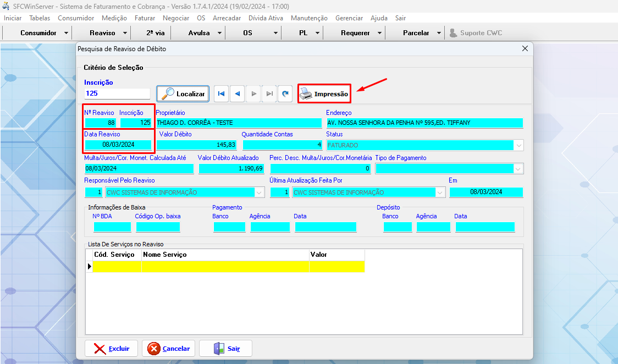Click the Parcelar toolbar button
The height and width of the screenshot is (364, 618).
click(416, 33)
